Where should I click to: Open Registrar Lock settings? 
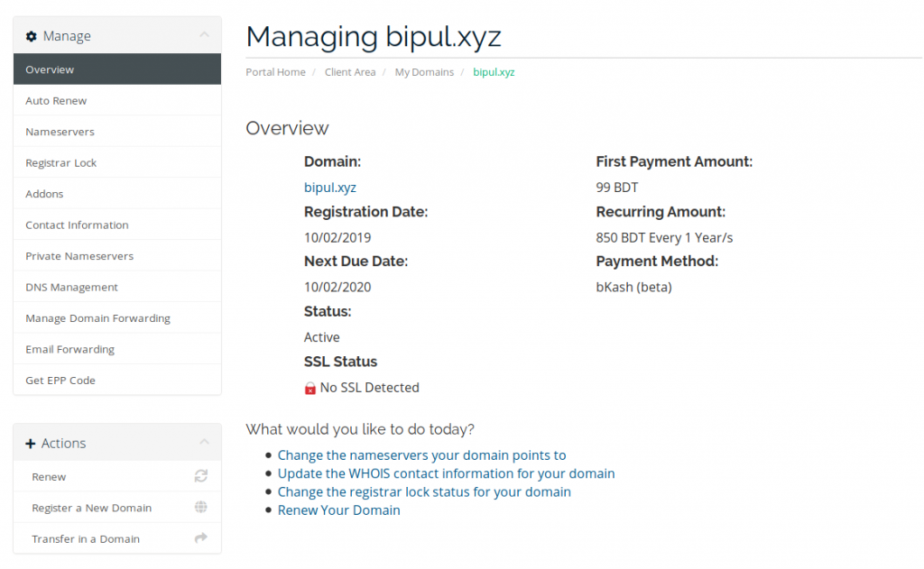click(117, 163)
